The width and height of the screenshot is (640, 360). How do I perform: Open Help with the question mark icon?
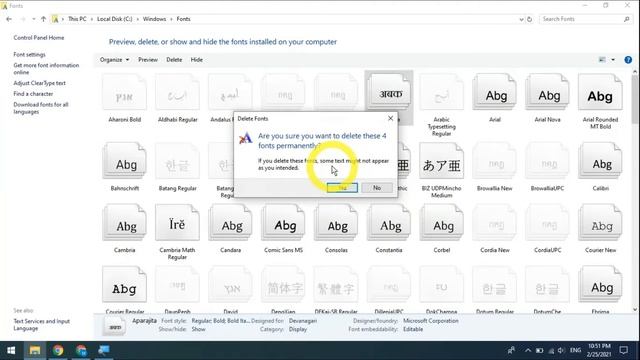[628, 60]
